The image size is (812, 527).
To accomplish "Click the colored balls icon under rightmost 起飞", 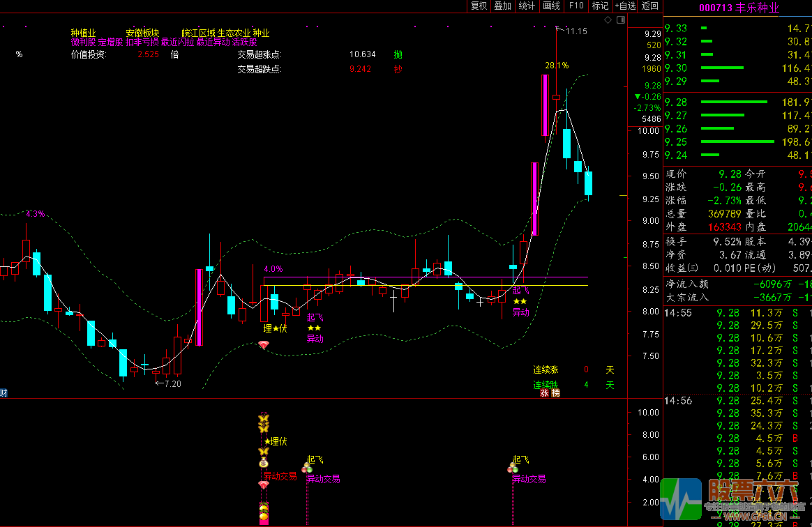I will pyautogui.click(x=512, y=469).
